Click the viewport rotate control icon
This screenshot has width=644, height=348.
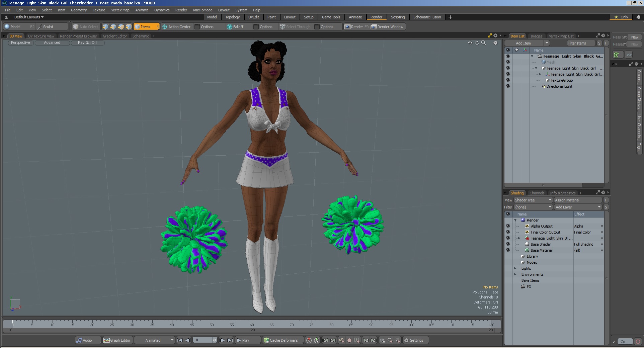point(477,43)
